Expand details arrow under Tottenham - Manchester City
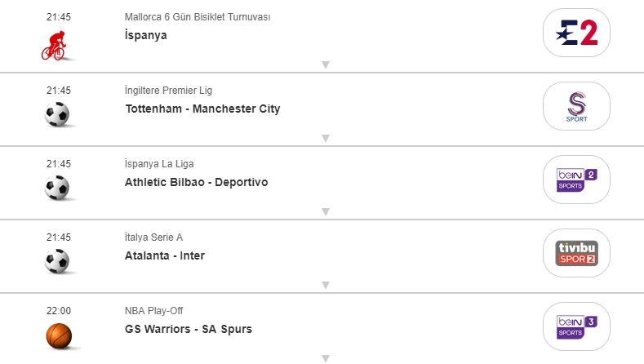Image resolution: width=644 pixels, height=364 pixels. pyautogui.click(x=325, y=138)
